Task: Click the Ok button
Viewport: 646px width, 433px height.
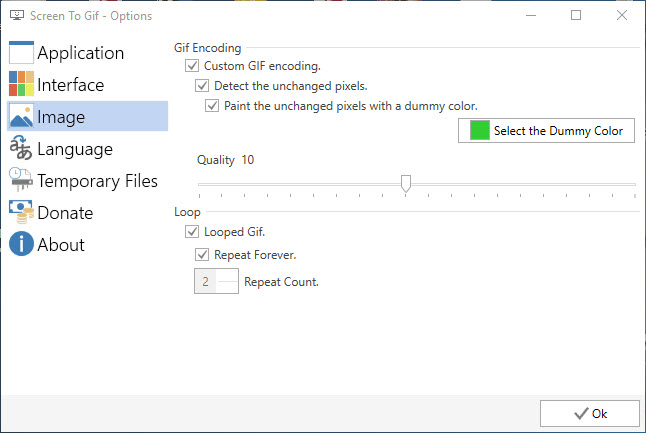Action: 590,413
